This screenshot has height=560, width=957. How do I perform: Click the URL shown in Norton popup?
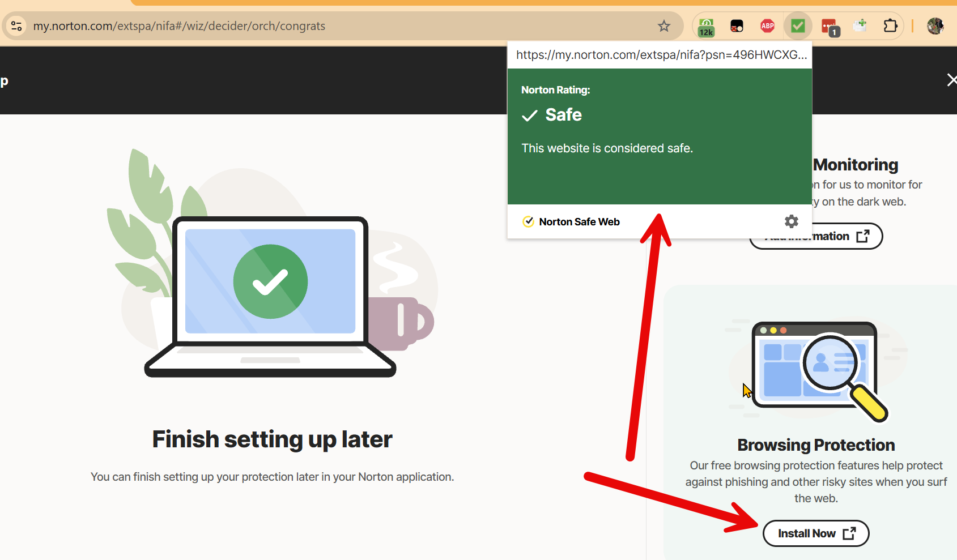[x=661, y=55]
